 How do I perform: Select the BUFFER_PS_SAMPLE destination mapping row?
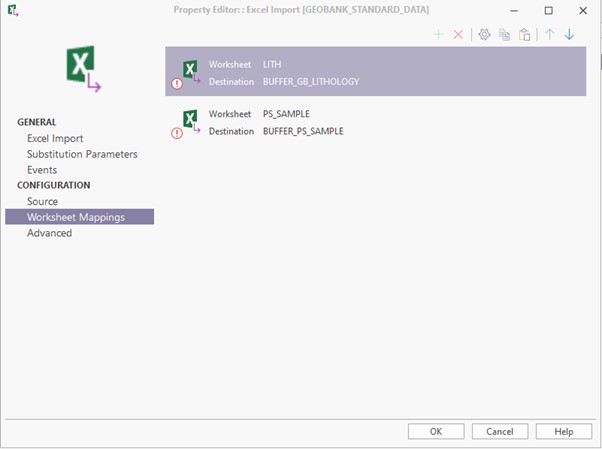coord(302,131)
